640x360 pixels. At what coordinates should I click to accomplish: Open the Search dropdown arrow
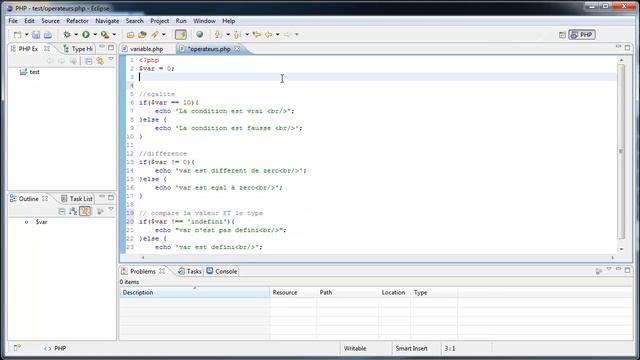point(164,35)
